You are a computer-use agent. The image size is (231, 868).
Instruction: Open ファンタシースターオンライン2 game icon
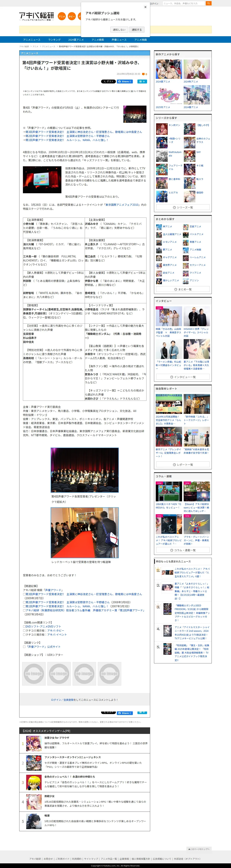[34, 763]
